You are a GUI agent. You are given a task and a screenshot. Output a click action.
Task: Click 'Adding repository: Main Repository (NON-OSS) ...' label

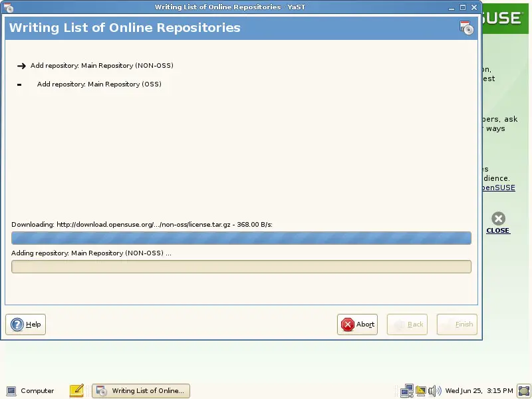91,253
